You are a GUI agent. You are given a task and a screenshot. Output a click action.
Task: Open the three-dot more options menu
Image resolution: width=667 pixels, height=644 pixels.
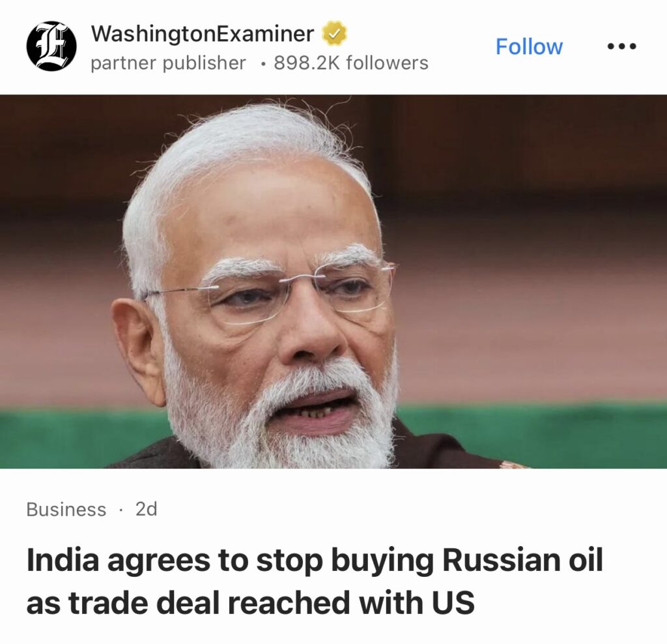point(621,46)
